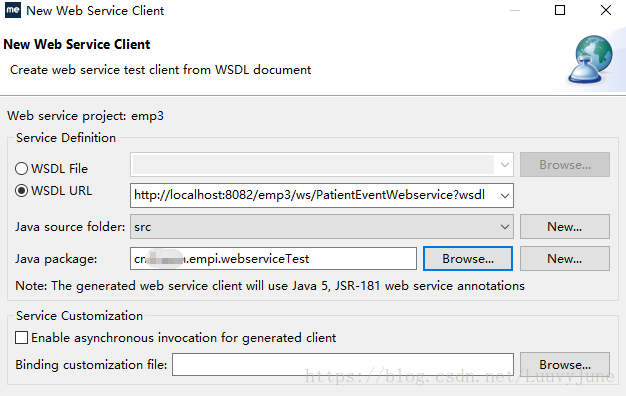Browse for a binding customization file
Viewport: 626px width, 396px height.
tap(565, 364)
